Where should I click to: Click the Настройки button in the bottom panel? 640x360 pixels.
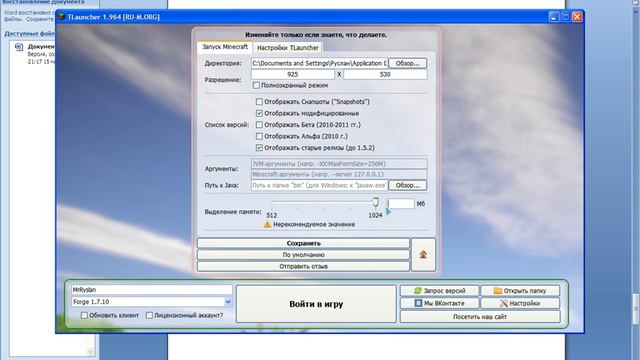pyautogui.click(x=520, y=303)
